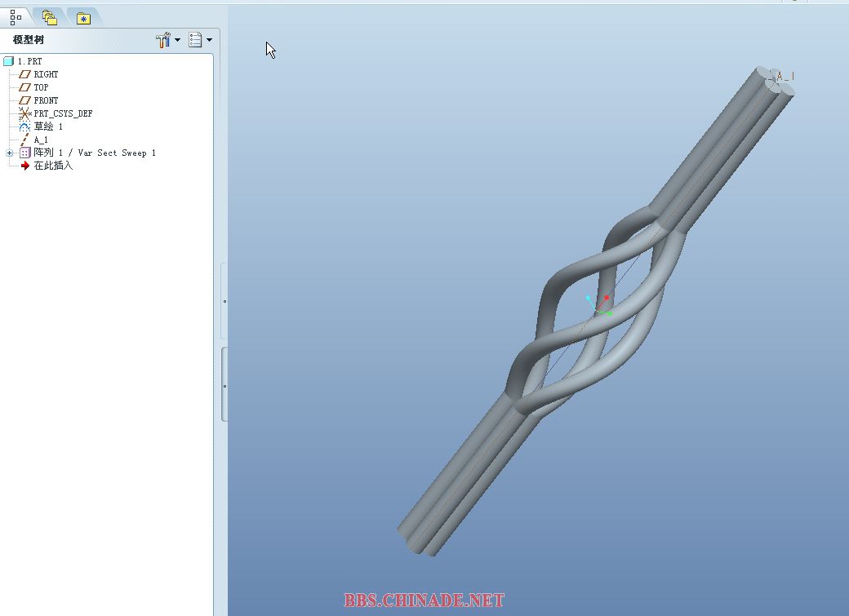Select the A_1 axis in tree
This screenshot has width=849, height=616.
[41, 140]
